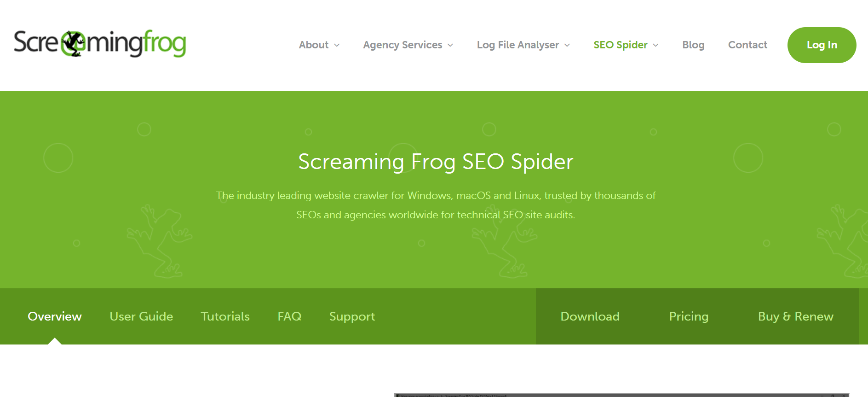This screenshot has height=397, width=868.
Task: Switch to the Overview tab
Action: (55, 316)
